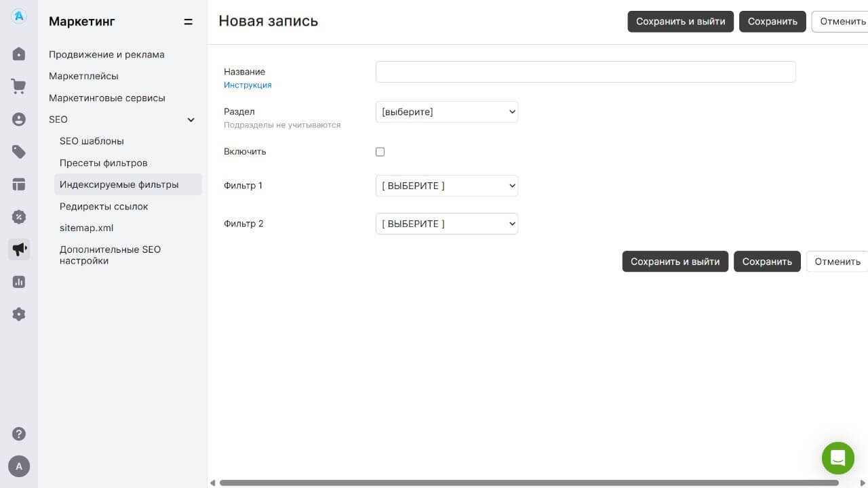Toggle the Включить checkbox
868x488 pixels.
(380, 152)
